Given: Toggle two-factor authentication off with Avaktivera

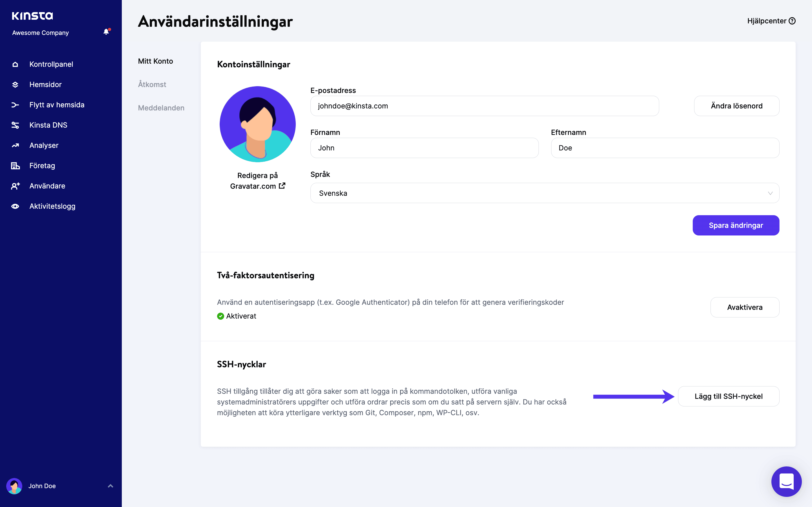Looking at the screenshot, I should pyautogui.click(x=745, y=307).
